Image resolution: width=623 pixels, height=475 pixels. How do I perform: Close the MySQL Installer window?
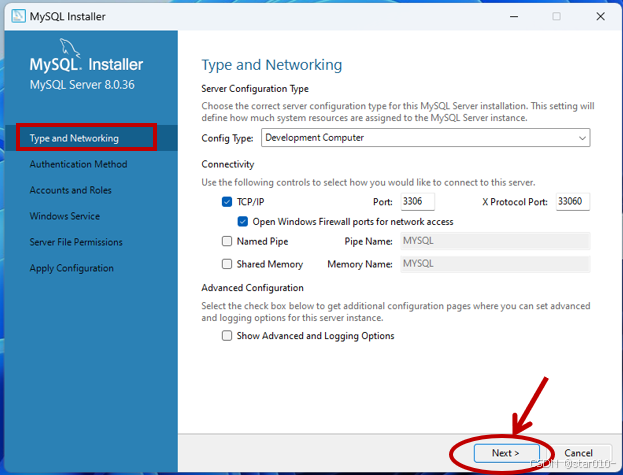pyautogui.click(x=601, y=16)
